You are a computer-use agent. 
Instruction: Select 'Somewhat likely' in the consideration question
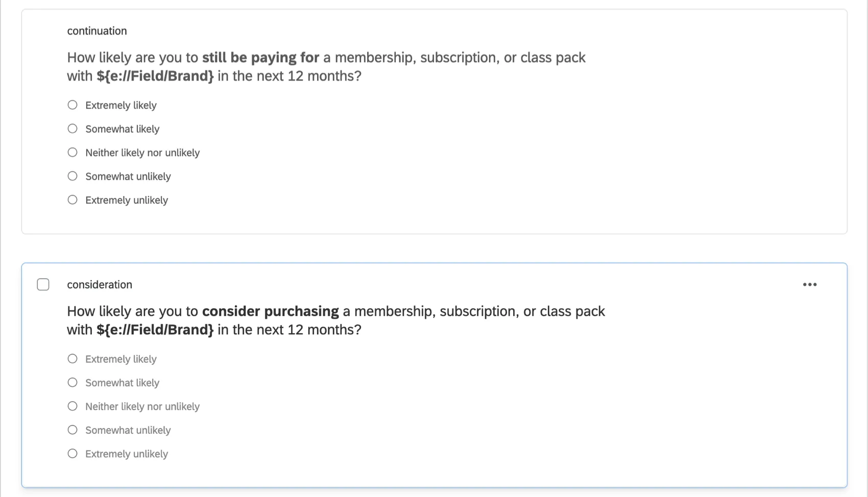click(72, 382)
